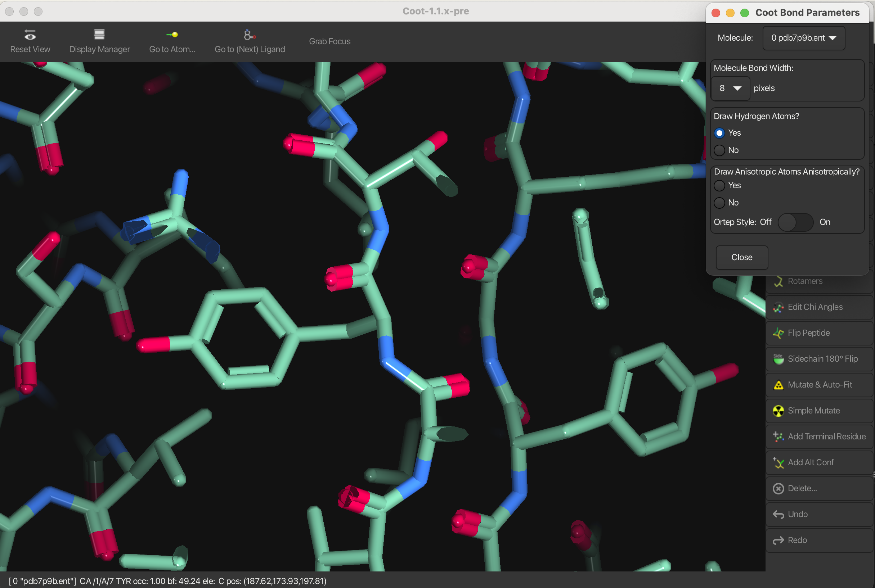Image resolution: width=875 pixels, height=588 pixels.
Task: Open the Molecule selection dropdown
Action: coord(804,38)
